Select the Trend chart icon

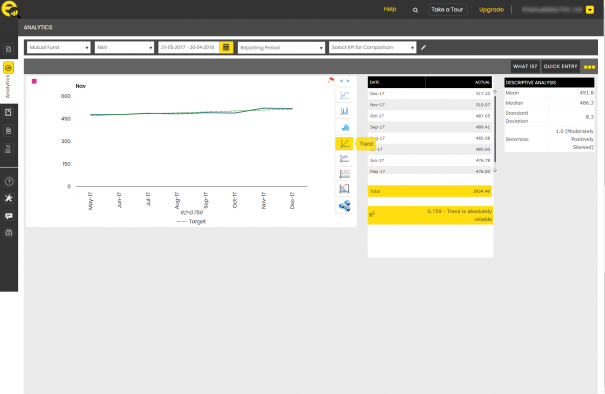click(344, 144)
